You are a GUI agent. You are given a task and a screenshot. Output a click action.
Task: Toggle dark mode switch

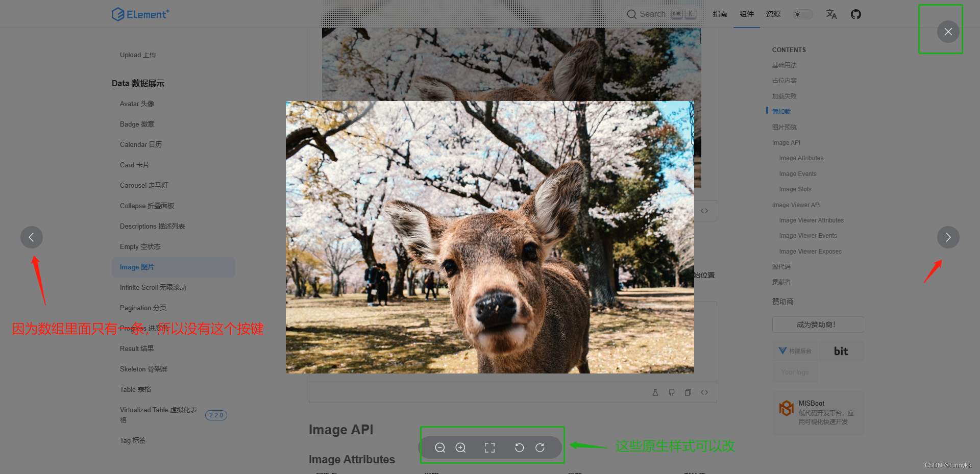802,14
